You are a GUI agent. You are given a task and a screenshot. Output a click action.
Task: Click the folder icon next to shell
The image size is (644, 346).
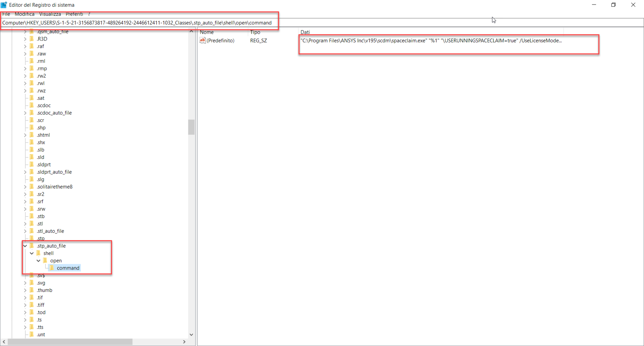pos(39,253)
